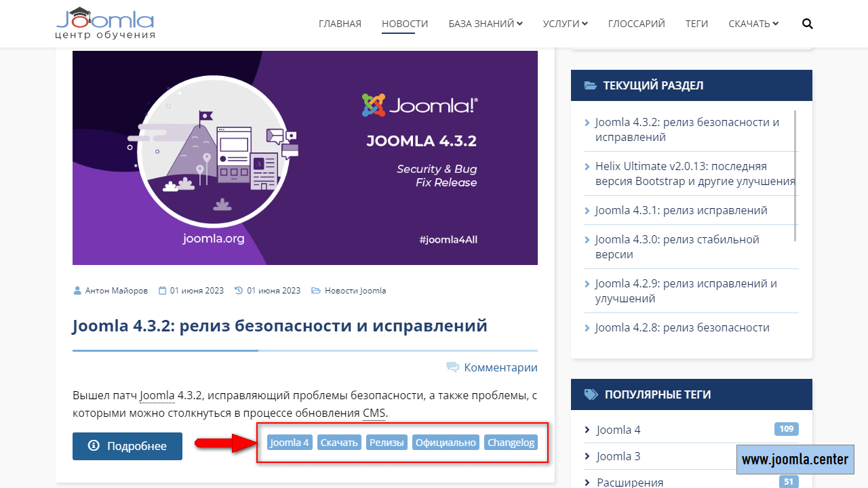The height and width of the screenshot is (488, 868).
Task: Open the УСЛУГИ dropdown
Action: pyautogui.click(x=565, y=23)
